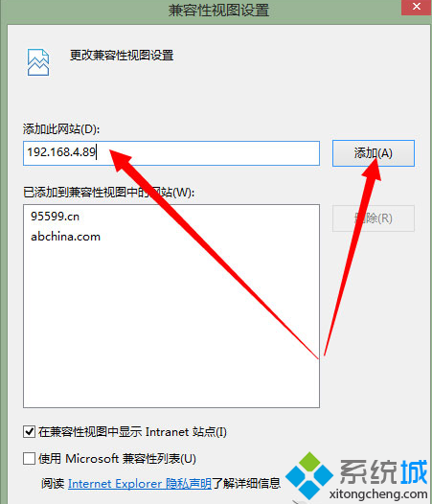This screenshot has height=504, width=432.
Task: Click the broken-page compatibility view icon
Action: point(38,62)
